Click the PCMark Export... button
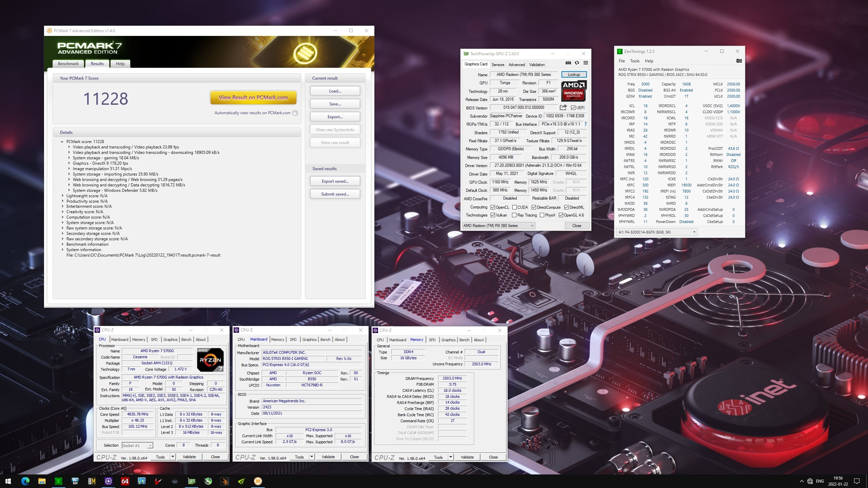The width and height of the screenshot is (868, 488). pyautogui.click(x=335, y=117)
